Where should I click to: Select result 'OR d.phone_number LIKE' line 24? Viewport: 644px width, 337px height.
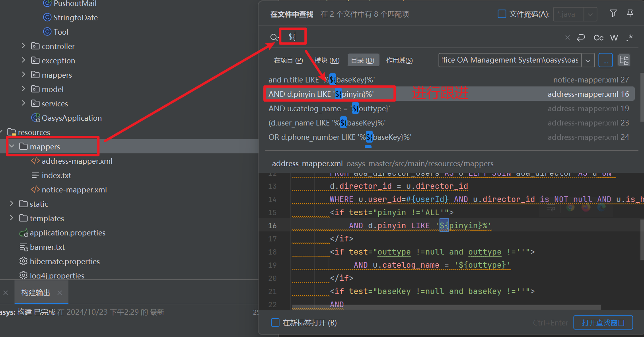coord(449,137)
